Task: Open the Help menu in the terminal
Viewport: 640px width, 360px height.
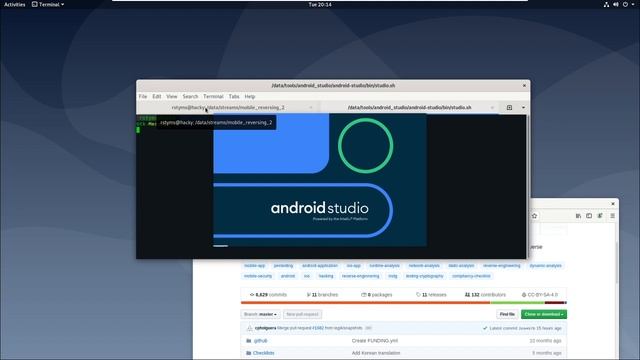Action: [250, 96]
